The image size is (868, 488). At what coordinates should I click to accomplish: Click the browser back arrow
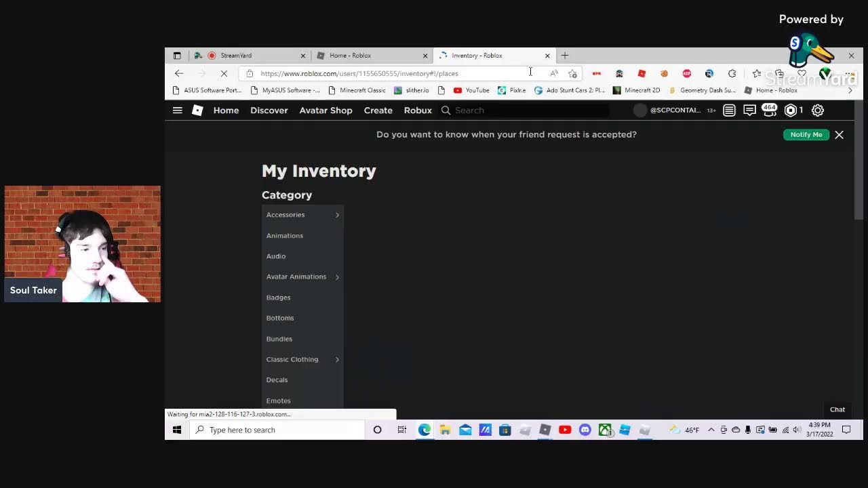click(x=179, y=73)
